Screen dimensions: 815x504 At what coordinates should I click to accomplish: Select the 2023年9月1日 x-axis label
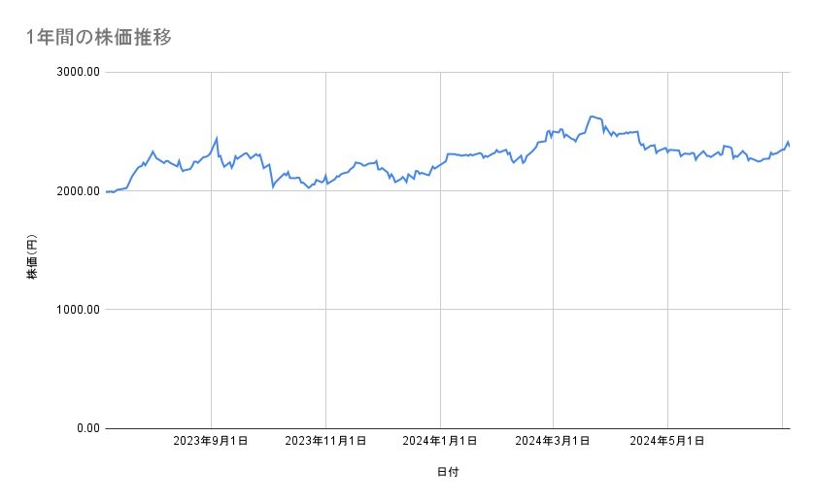coord(211,442)
